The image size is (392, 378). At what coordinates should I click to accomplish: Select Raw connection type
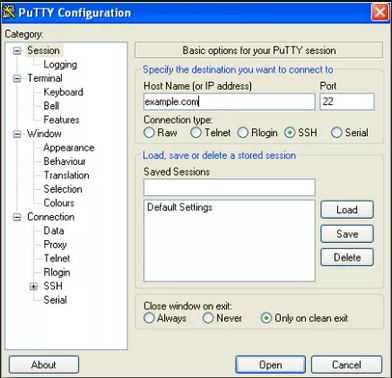(x=149, y=133)
